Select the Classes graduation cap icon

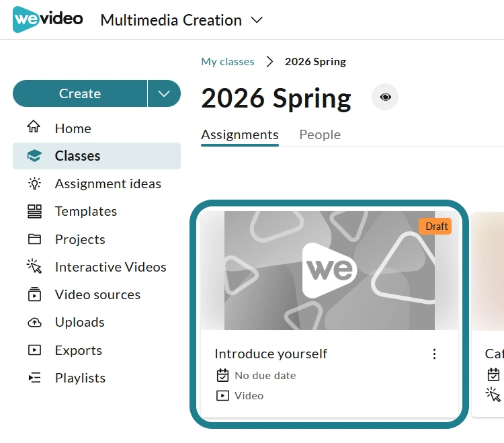click(34, 156)
